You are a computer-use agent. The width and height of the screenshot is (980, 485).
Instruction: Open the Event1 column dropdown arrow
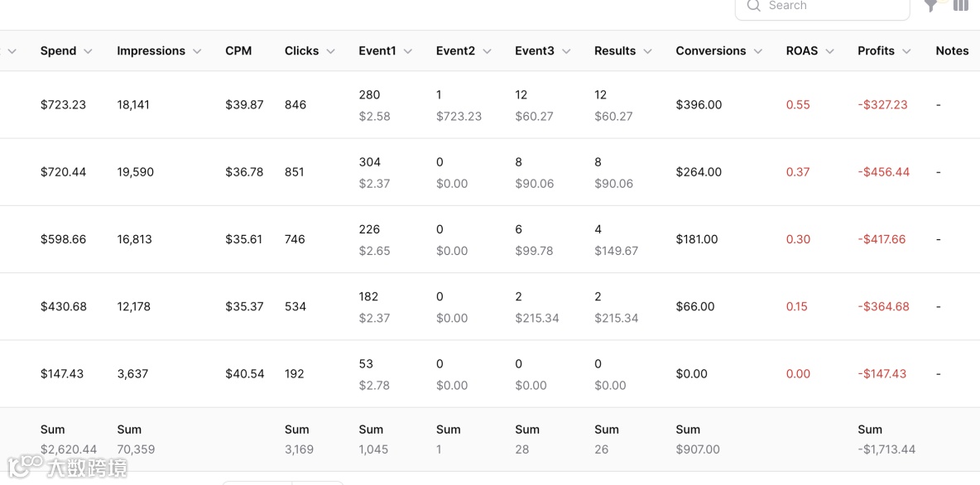click(408, 51)
